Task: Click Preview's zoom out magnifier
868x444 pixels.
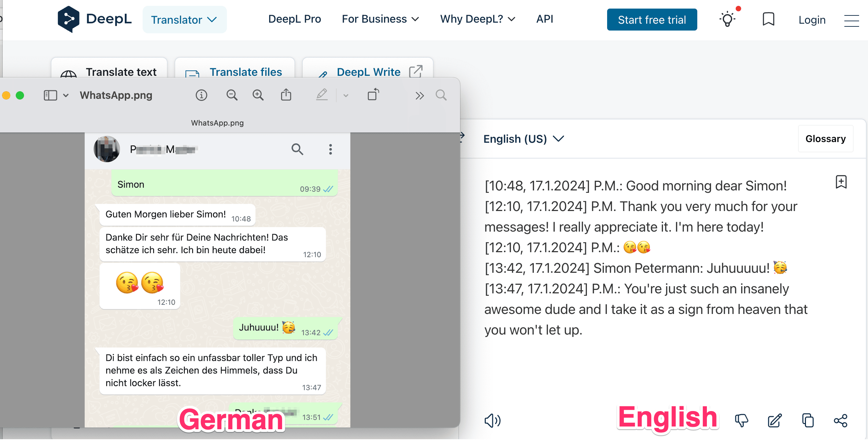Action: [232, 95]
